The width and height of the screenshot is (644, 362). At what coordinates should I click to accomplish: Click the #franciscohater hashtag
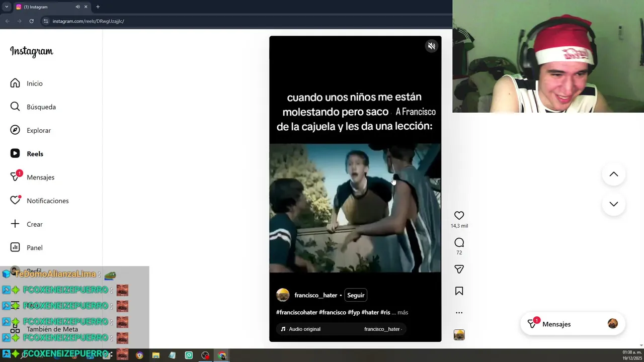(x=297, y=312)
